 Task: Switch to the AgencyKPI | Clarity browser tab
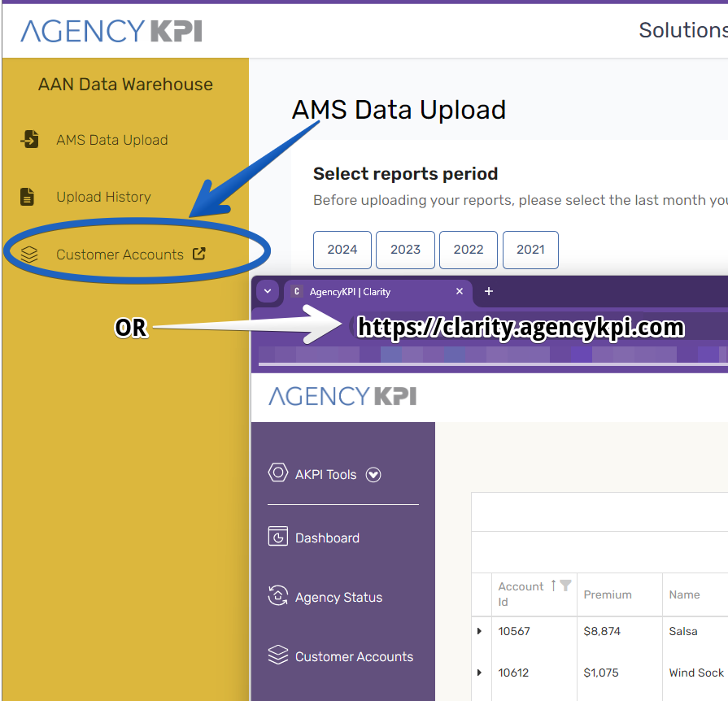point(378,292)
